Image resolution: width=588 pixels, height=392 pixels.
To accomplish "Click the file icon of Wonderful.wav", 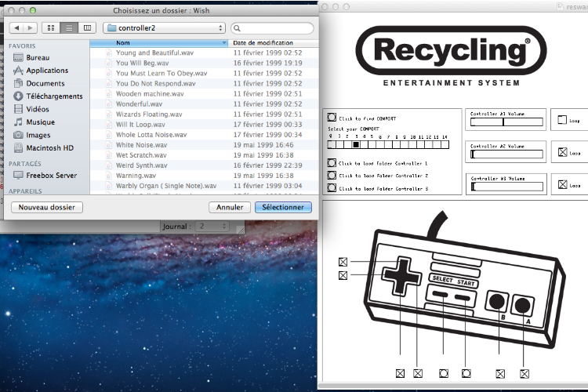I will tap(109, 104).
